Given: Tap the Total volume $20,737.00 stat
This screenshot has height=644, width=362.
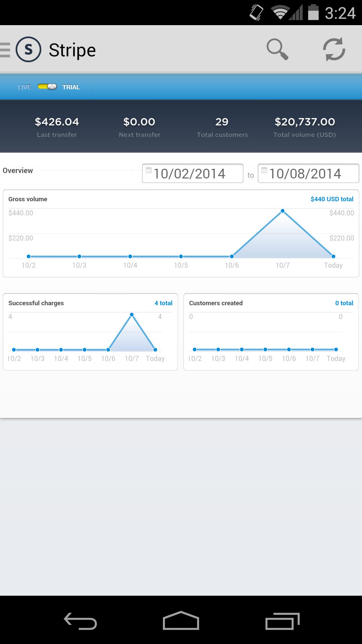Looking at the screenshot, I should tap(304, 127).
